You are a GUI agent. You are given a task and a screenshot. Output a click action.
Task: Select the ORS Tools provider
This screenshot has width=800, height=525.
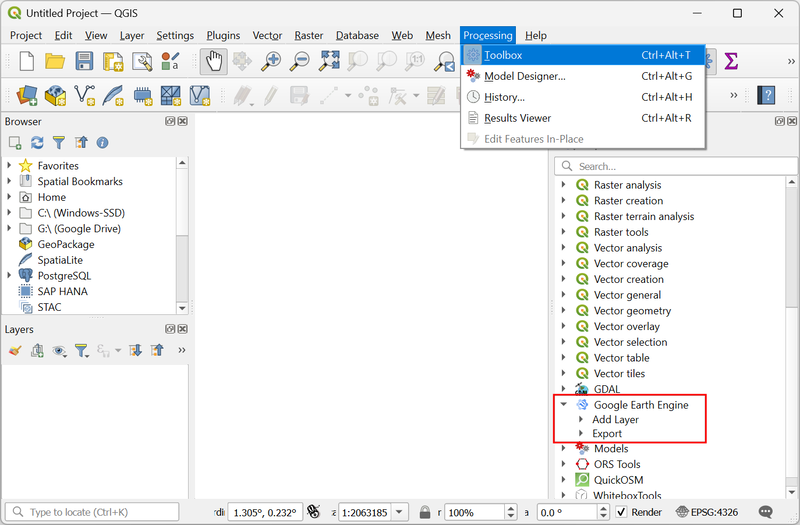click(x=617, y=464)
